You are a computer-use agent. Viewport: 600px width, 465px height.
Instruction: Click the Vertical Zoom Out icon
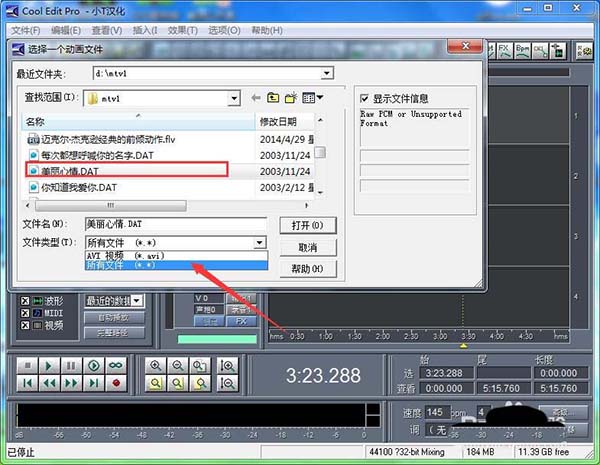[x=227, y=383]
